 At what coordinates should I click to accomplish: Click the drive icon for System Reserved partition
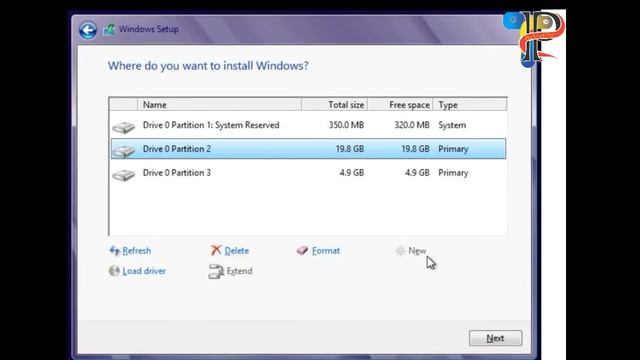(x=124, y=127)
